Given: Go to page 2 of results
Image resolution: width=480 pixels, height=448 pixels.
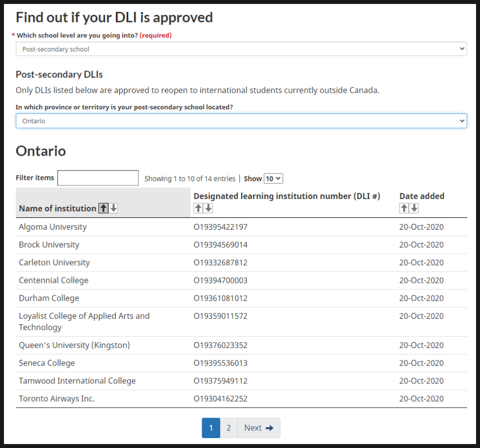Looking at the screenshot, I should [229, 428].
